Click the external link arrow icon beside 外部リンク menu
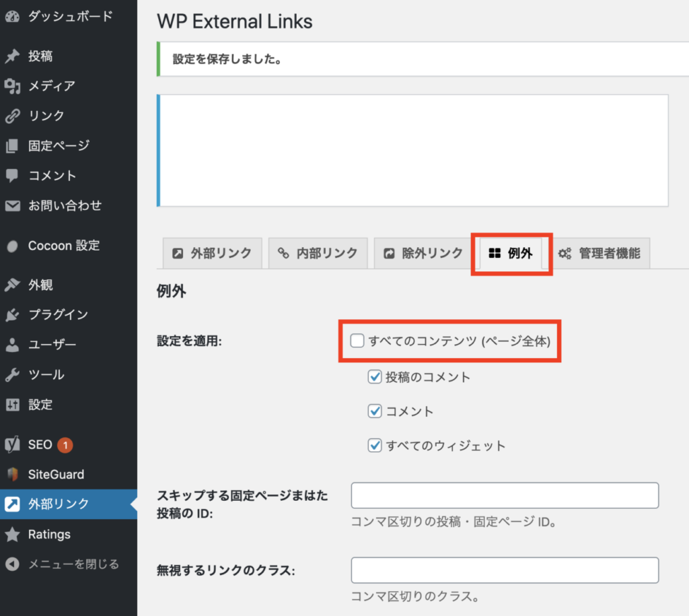This screenshot has width=689, height=616. (12, 504)
